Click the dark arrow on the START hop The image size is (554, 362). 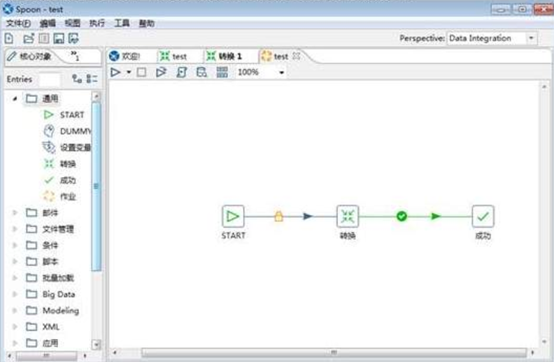pyautogui.click(x=308, y=216)
